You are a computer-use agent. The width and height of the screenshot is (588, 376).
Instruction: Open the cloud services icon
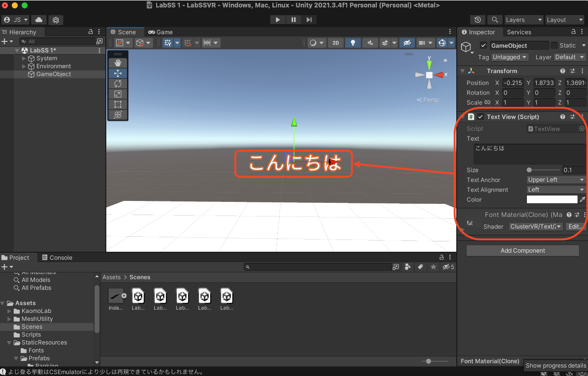[x=39, y=20]
